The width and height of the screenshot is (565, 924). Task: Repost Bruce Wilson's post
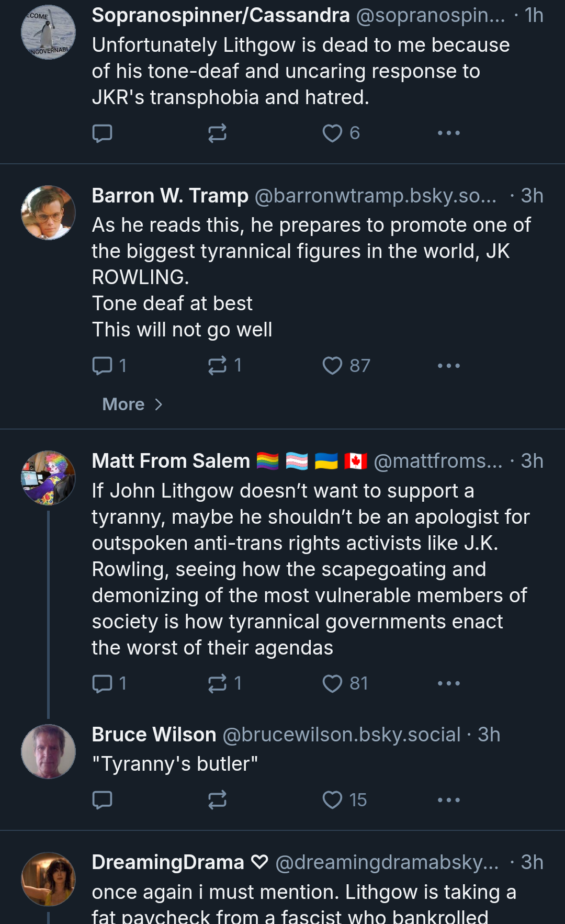pyautogui.click(x=217, y=800)
